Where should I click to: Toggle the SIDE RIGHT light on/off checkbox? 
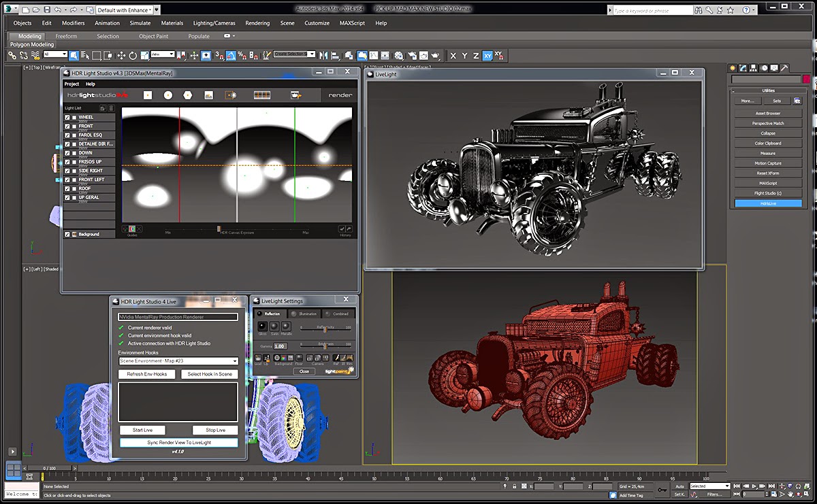(67, 171)
